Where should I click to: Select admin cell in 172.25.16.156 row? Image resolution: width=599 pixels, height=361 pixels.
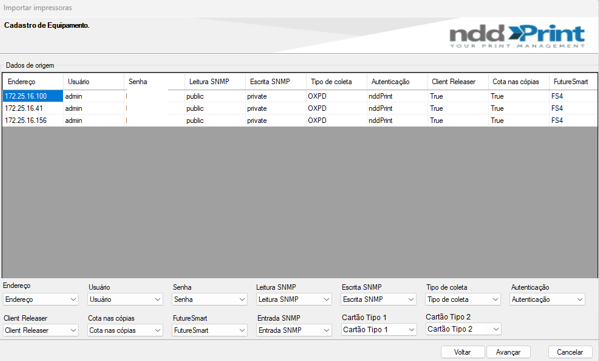click(94, 120)
